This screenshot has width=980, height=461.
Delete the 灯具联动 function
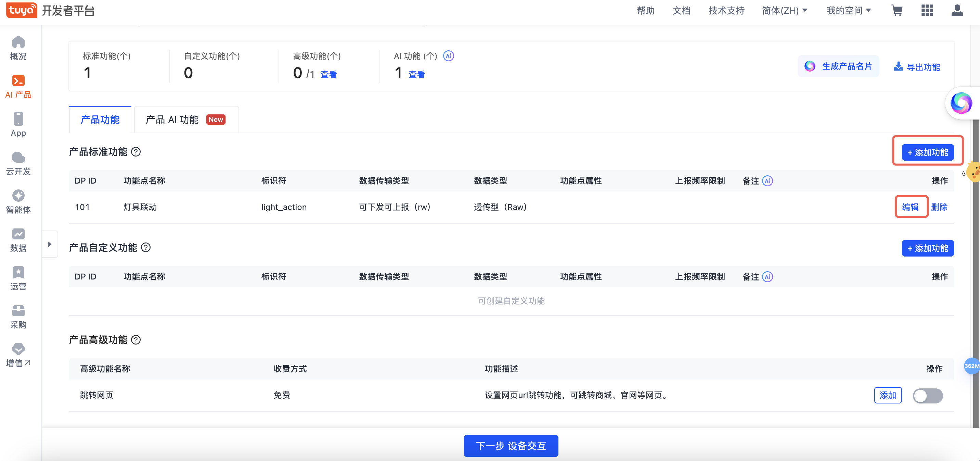click(x=939, y=207)
